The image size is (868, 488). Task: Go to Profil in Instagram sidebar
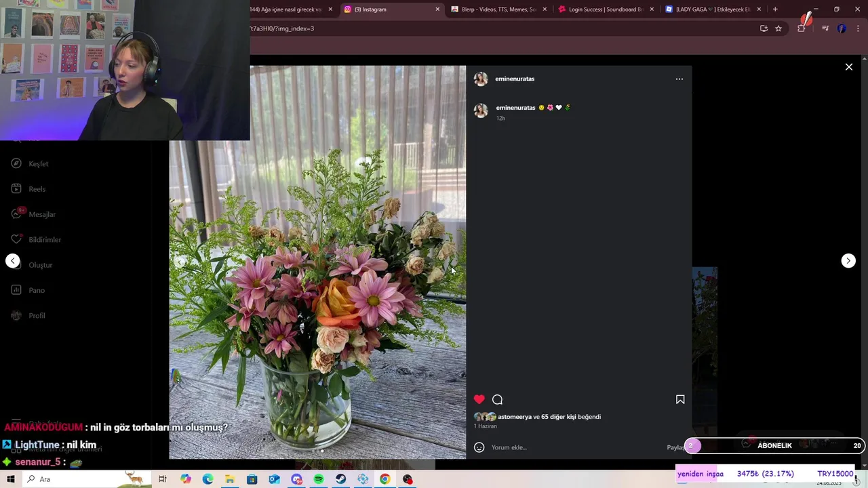coord(37,316)
